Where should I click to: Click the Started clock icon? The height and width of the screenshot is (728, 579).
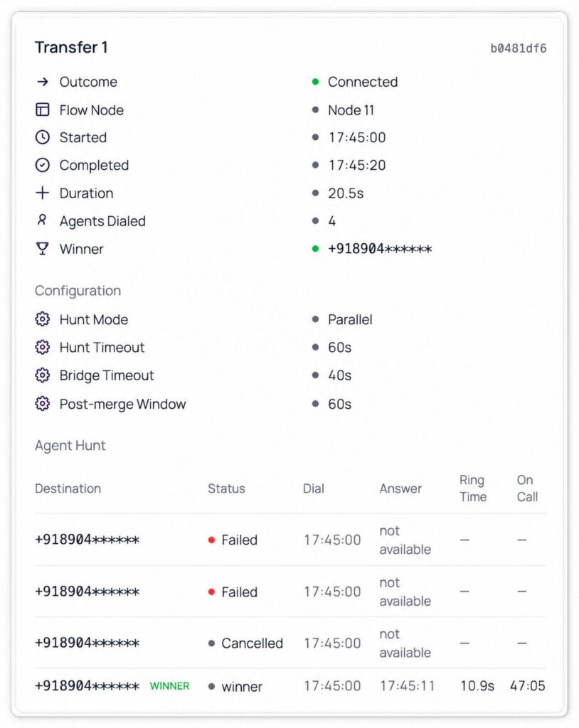click(42, 137)
